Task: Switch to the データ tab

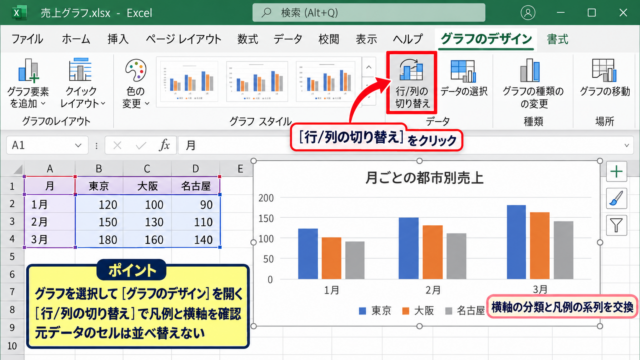Action: click(288, 39)
